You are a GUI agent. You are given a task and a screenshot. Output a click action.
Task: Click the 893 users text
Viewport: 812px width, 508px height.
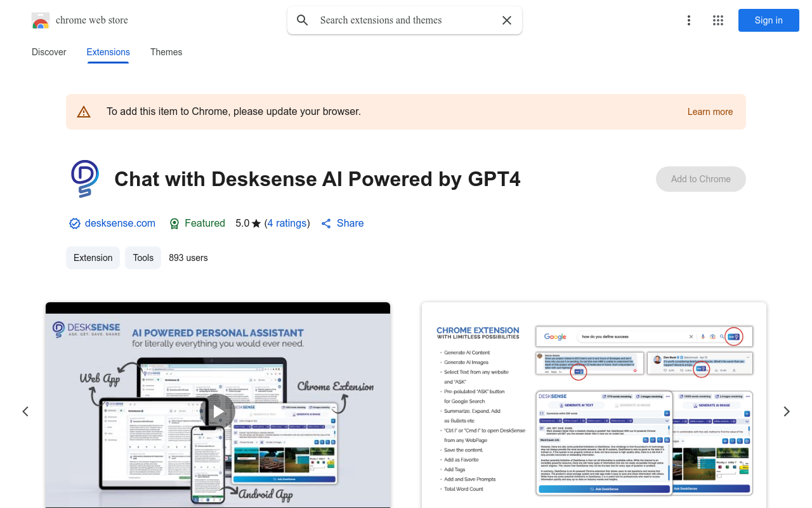(x=188, y=258)
